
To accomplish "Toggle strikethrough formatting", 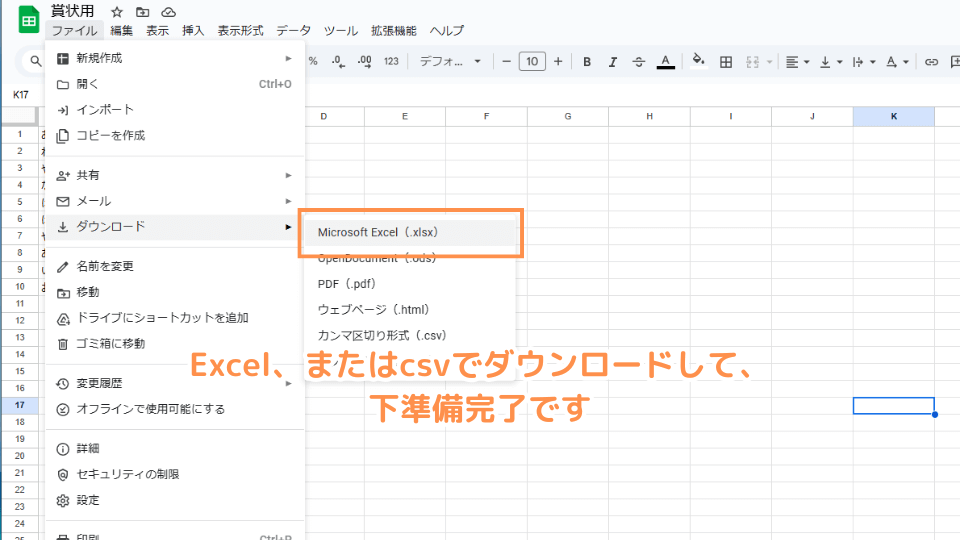I will [639, 61].
